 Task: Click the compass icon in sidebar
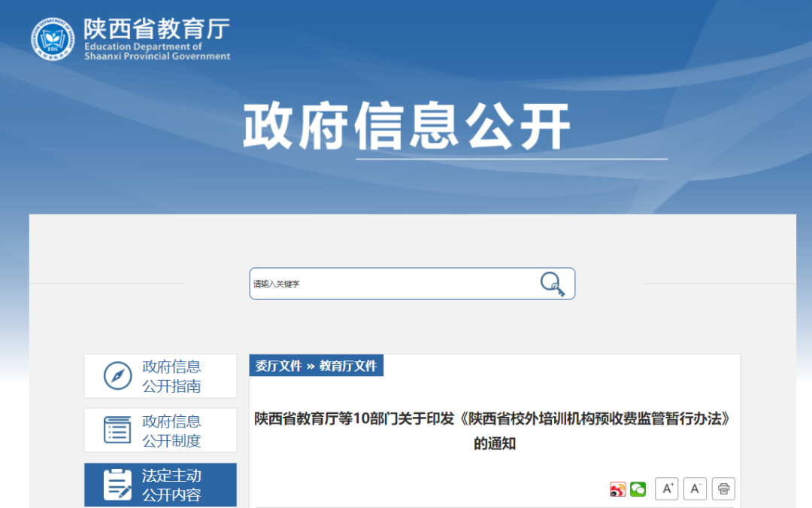[x=117, y=376]
